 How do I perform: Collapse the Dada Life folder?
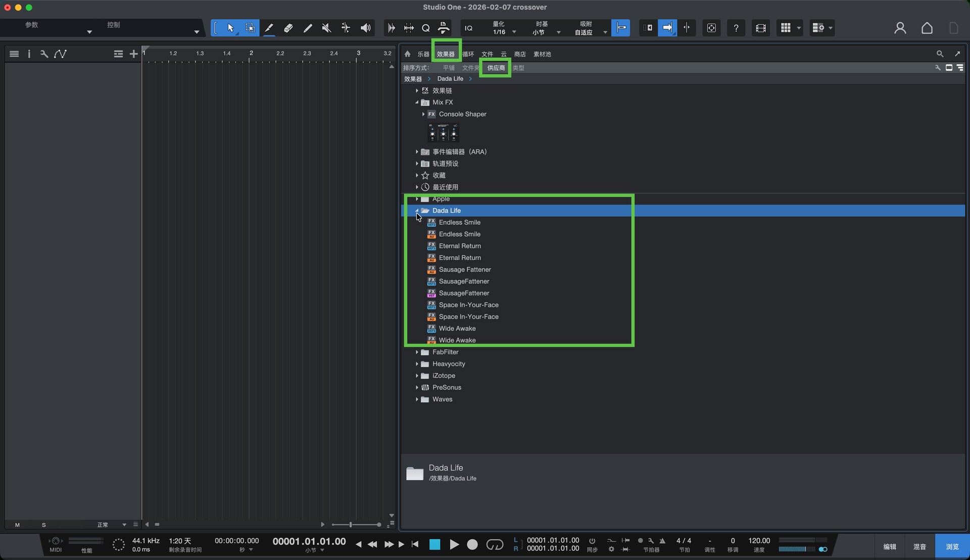pyautogui.click(x=417, y=211)
